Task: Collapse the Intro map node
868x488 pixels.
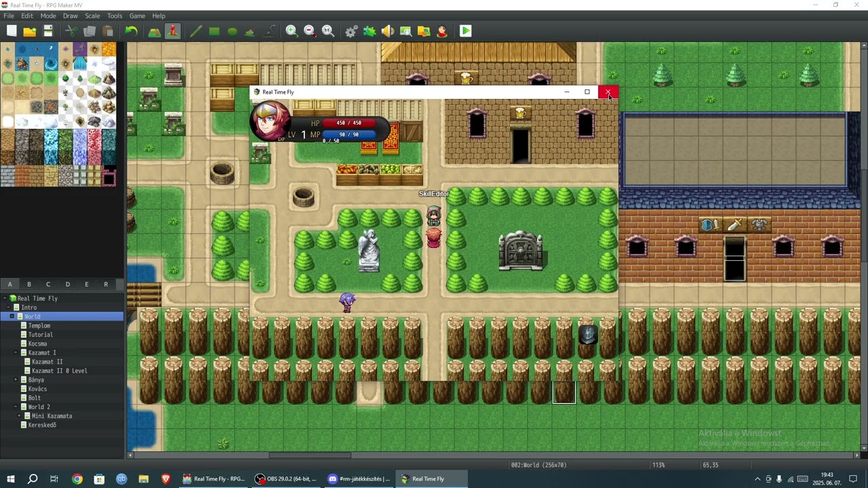Action: pos(9,308)
